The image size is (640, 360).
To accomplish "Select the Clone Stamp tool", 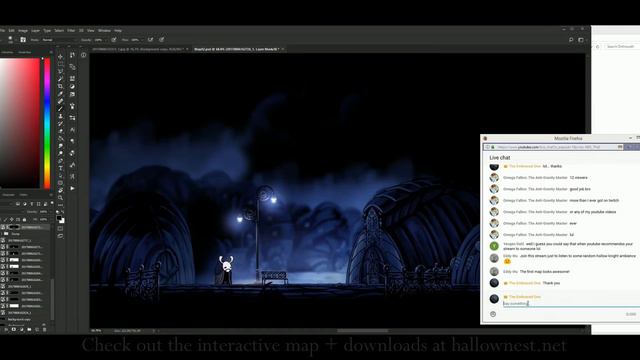I will click(60, 116).
